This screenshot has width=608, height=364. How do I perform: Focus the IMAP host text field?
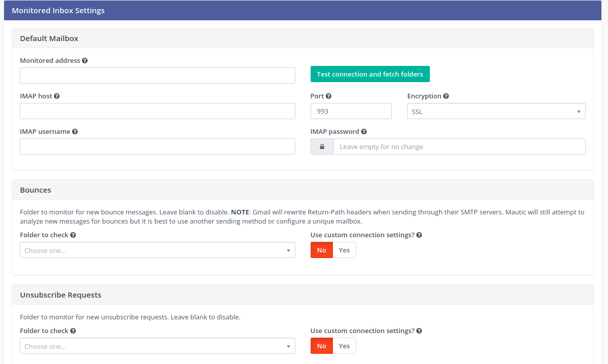(x=157, y=111)
